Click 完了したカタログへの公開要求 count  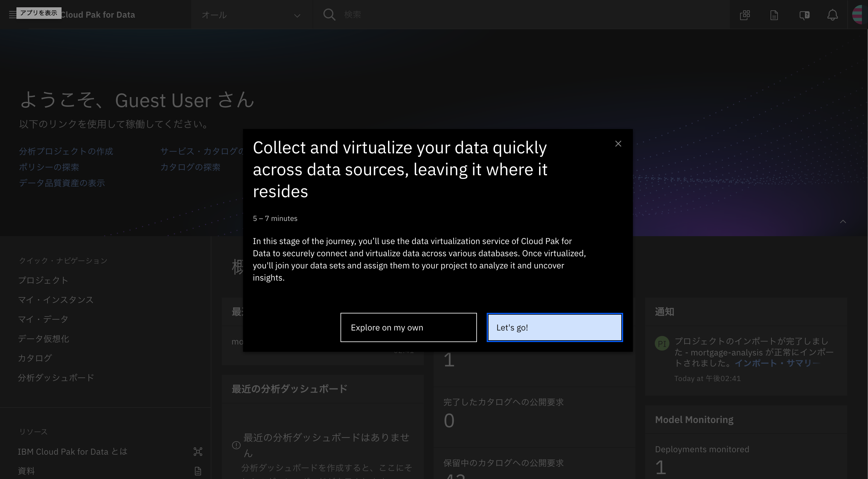(x=449, y=421)
